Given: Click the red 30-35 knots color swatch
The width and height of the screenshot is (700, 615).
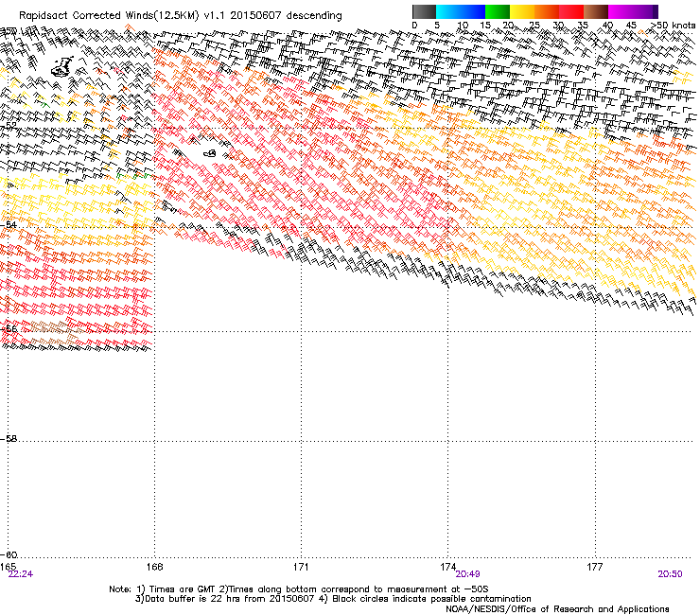Looking at the screenshot, I should 571,11.
